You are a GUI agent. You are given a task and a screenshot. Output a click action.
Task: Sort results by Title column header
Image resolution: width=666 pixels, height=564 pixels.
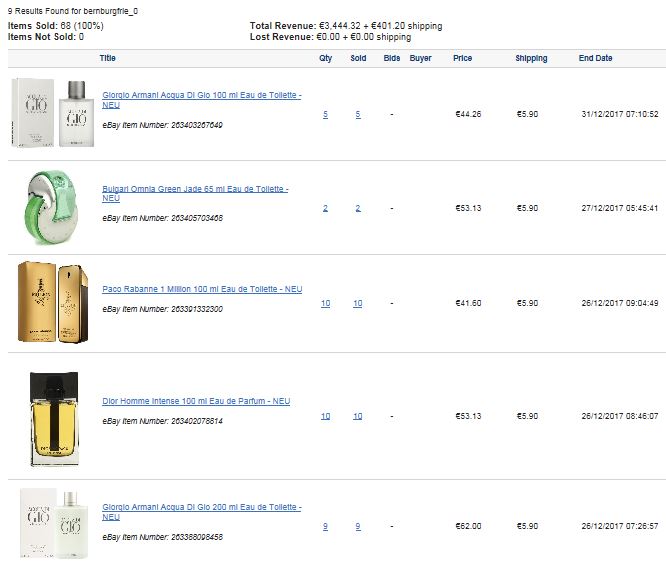[x=107, y=58]
